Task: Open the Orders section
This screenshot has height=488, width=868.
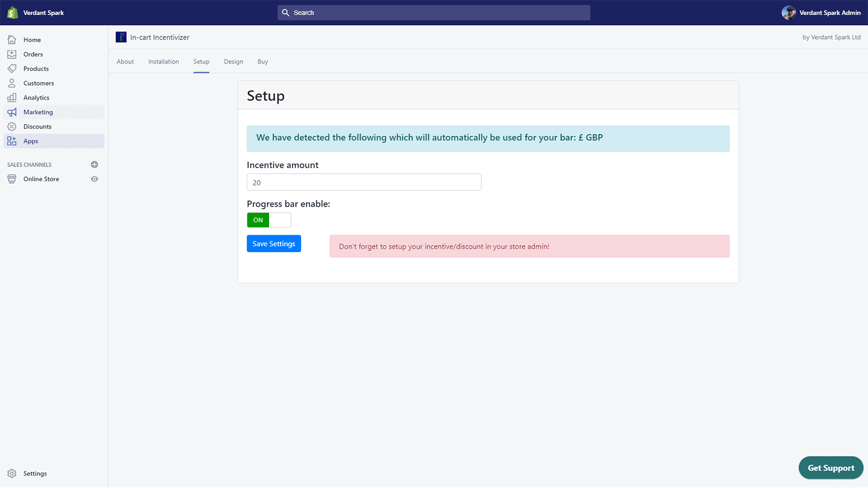Action: (33, 54)
